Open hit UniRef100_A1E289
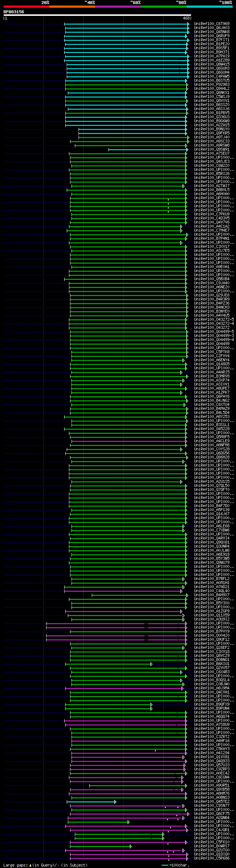Image resolution: width=236 pixels, height=868 pixels. 212,60
